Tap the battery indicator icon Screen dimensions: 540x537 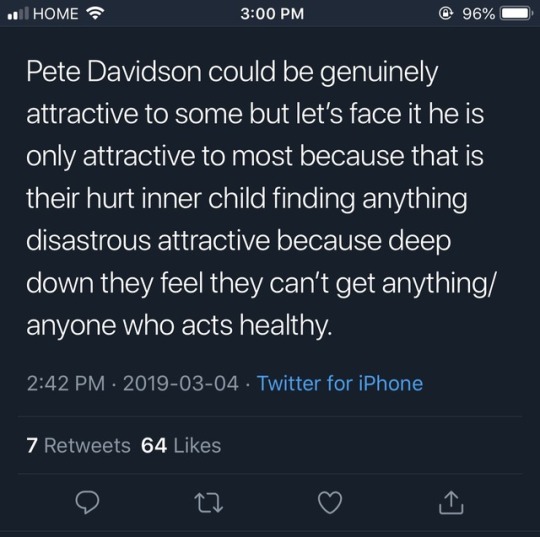[516, 13]
